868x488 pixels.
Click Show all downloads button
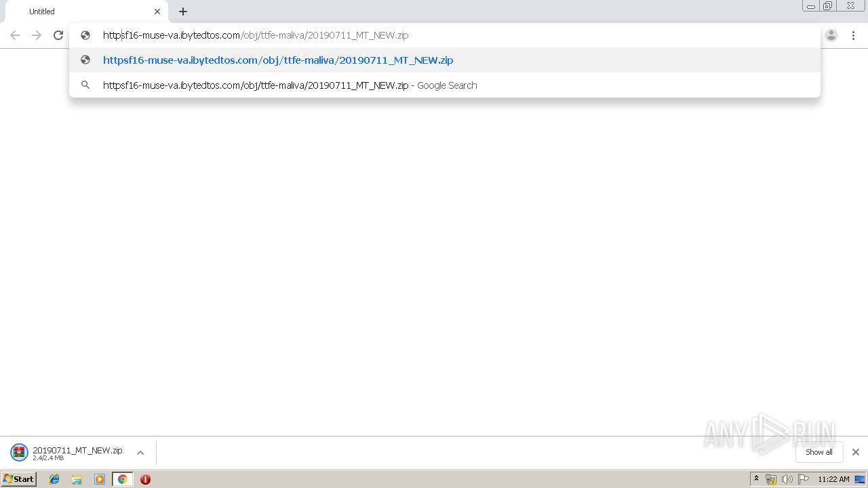pos(819,452)
